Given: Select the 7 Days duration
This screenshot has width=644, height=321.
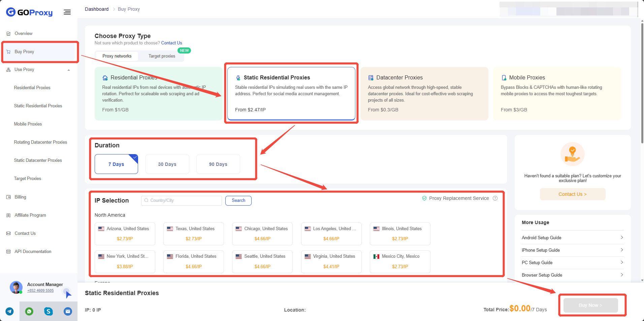Looking at the screenshot, I should [x=116, y=164].
